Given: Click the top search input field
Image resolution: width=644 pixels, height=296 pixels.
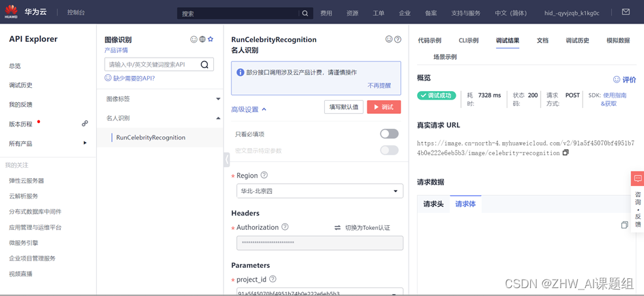Looking at the screenshot, I should coord(239,13).
